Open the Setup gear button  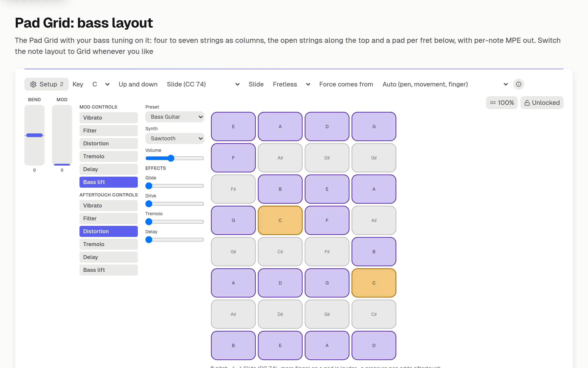[x=46, y=84]
